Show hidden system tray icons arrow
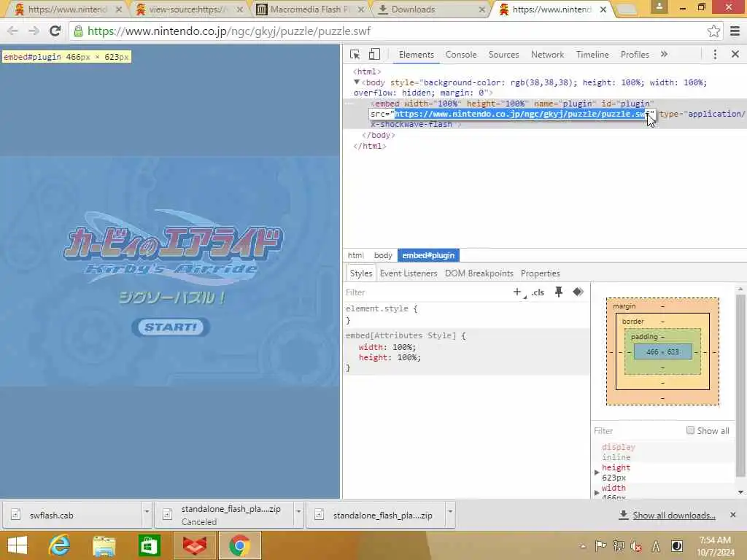This screenshot has height=560, width=747. 583,547
